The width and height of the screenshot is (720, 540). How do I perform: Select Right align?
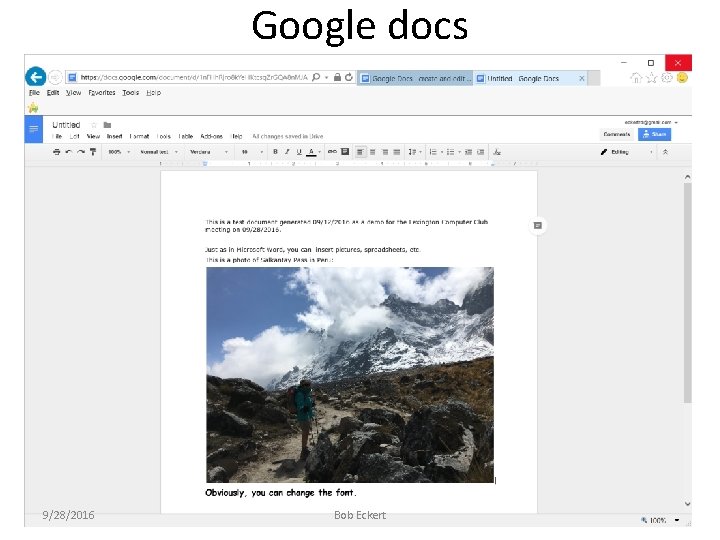pos(385,152)
